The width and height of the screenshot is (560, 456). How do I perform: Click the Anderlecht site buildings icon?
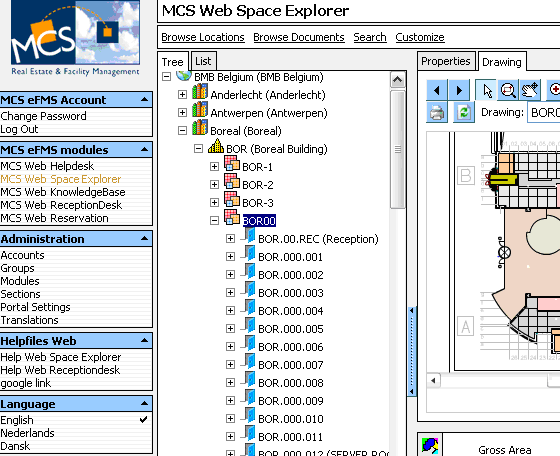coord(200,92)
